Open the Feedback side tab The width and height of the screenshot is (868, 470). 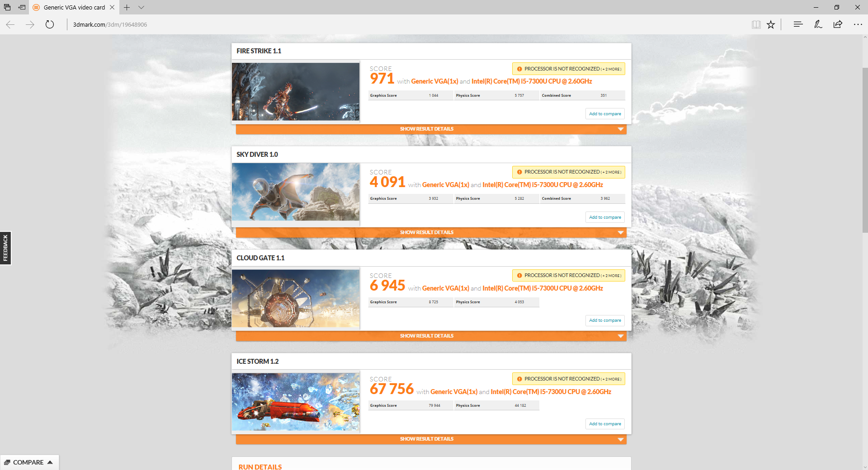tap(5, 248)
